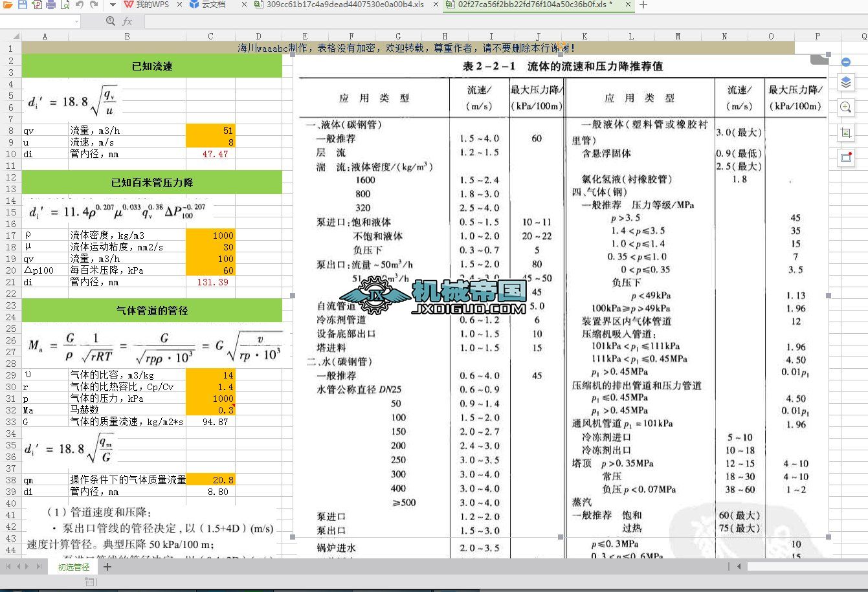Select row 21 header
The height and width of the screenshot is (592, 868).
tap(10, 282)
